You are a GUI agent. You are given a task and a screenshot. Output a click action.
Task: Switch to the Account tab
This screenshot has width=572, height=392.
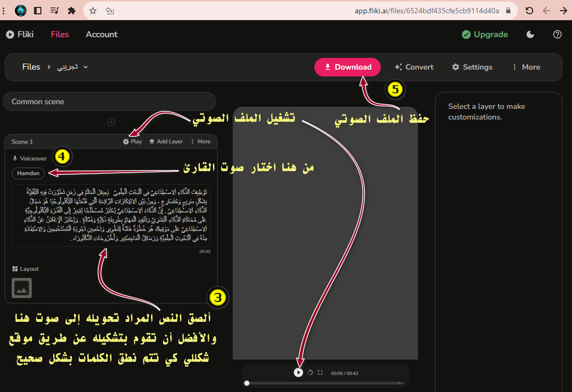pos(101,35)
